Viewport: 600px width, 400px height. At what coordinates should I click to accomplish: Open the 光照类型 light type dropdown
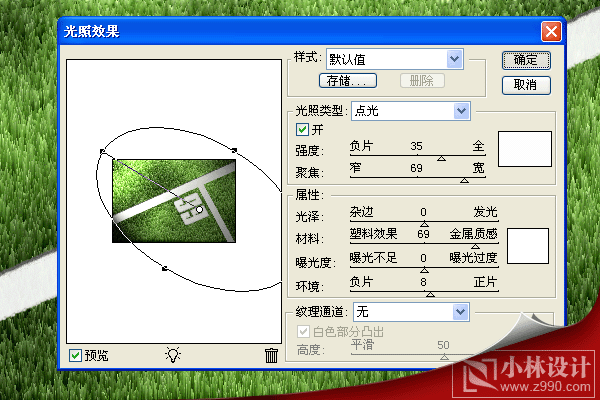(x=461, y=111)
